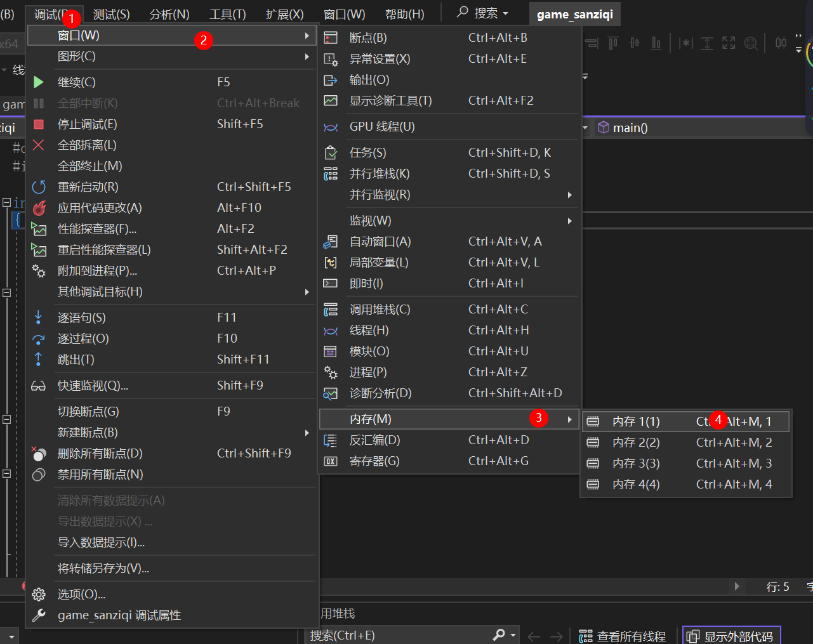The image size is (813, 644).
Task: Select 内存 4(4) menu entry
Action: (x=687, y=485)
